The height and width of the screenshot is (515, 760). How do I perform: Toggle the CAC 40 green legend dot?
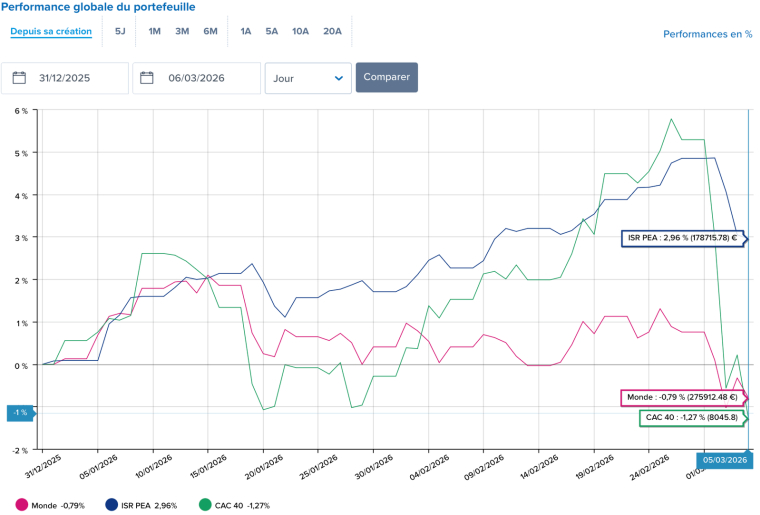pos(205,506)
